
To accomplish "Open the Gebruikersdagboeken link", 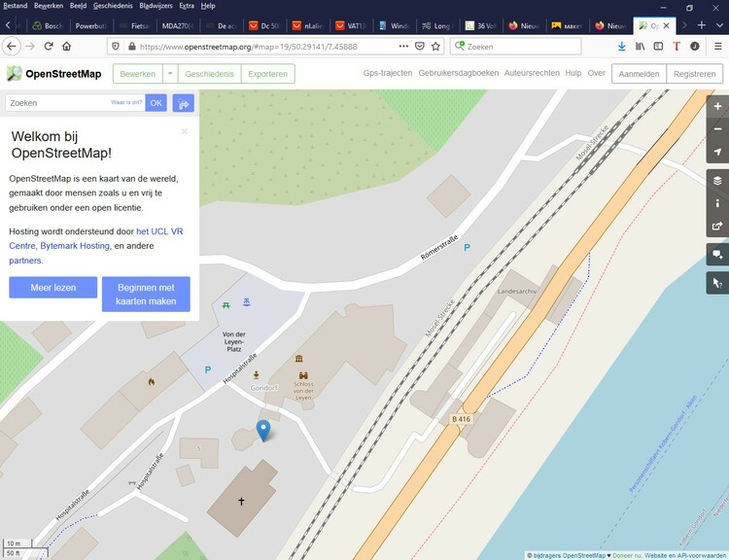I will click(x=459, y=73).
